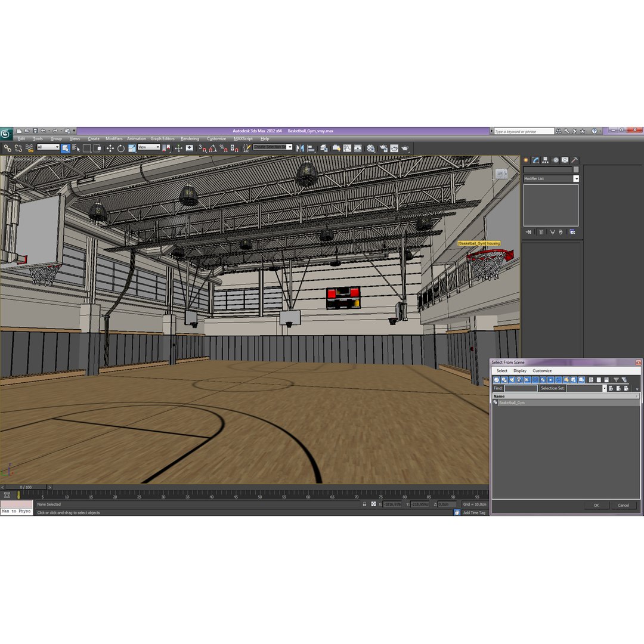
Task: Expand the toolbar options arrow in Select From Scene
Action: tap(637, 389)
